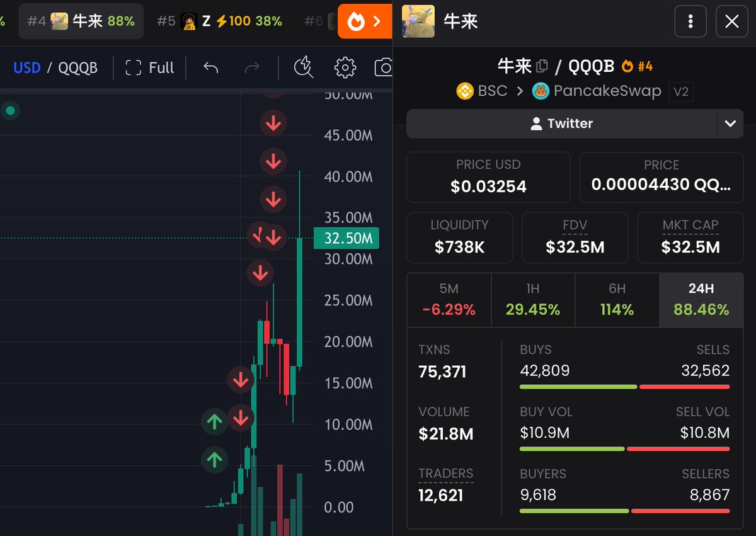756x536 pixels.
Task: Click the SELL VOL value $10.8M
Action: coord(705,433)
